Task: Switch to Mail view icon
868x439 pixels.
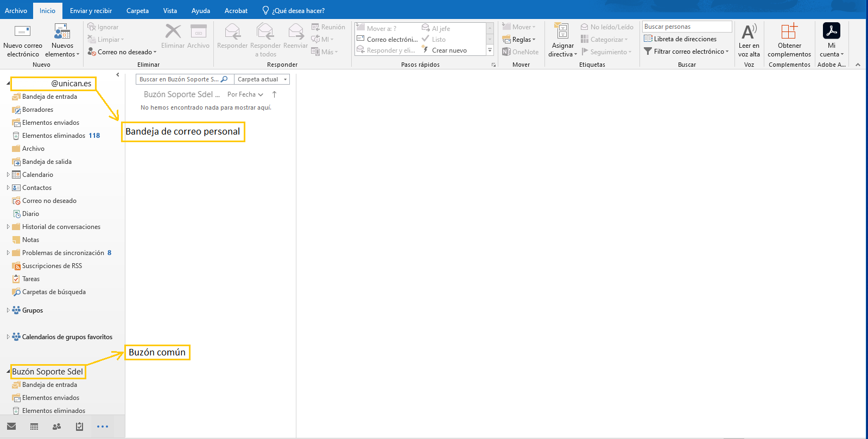Action: (11, 427)
